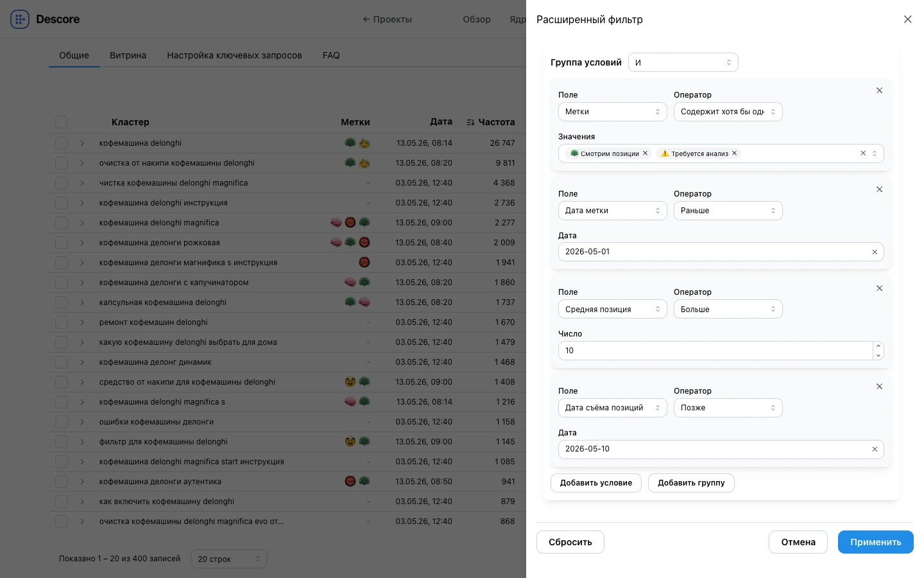Open the Группа условий И dropdown
The image size is (924, 578).
[x=683, y=62]
